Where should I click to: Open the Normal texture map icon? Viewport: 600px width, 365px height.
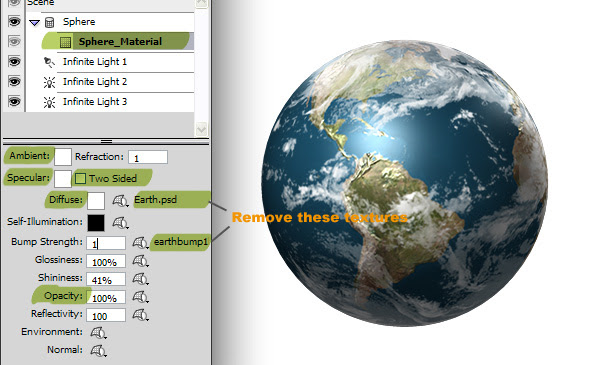98,350
